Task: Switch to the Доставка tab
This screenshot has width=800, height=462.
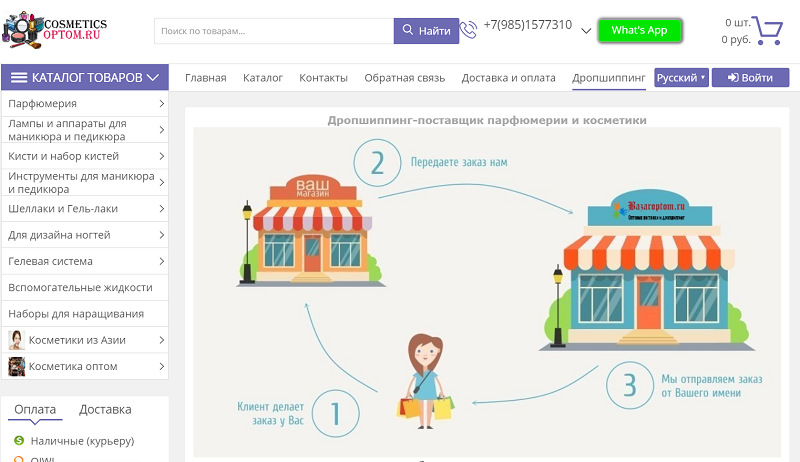Action: (x=105, y=409)
